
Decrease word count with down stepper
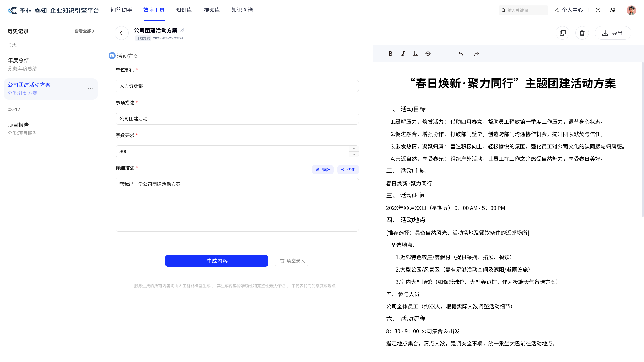click(354, 154)
